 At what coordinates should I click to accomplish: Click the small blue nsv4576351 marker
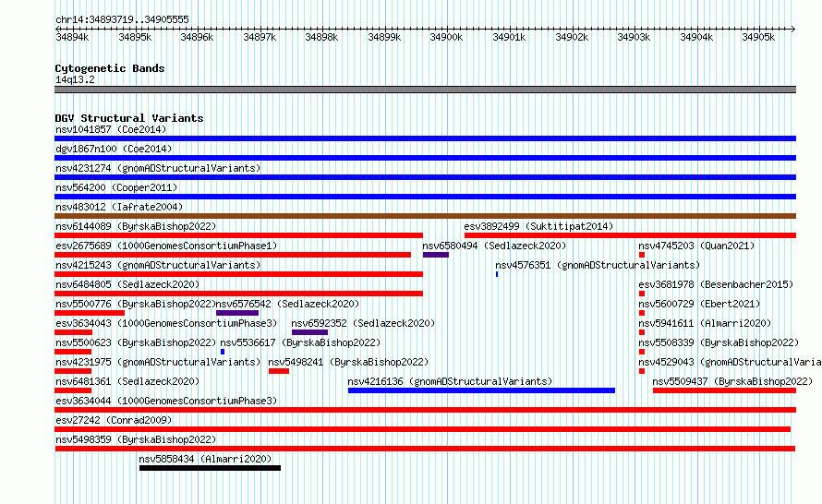tap(497, 274)
